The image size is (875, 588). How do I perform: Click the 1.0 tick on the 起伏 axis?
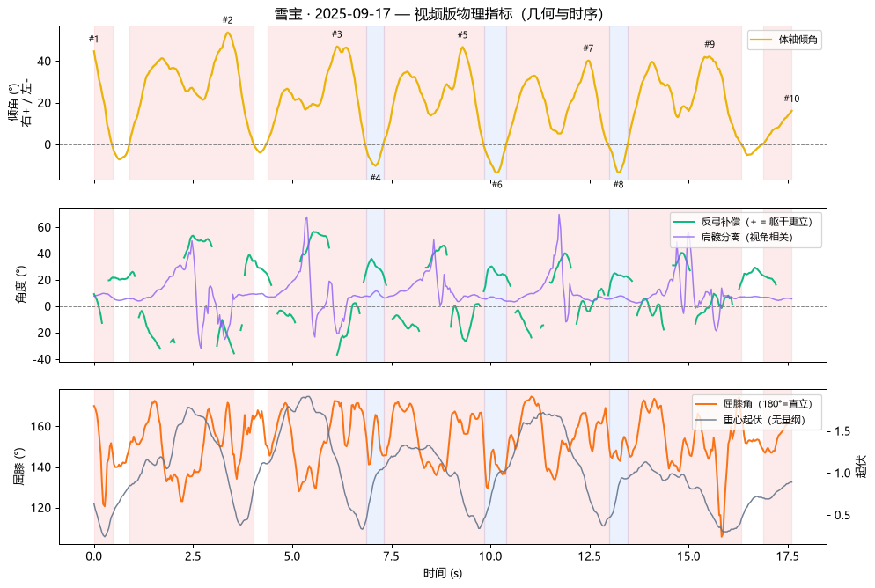click(842, 473)
